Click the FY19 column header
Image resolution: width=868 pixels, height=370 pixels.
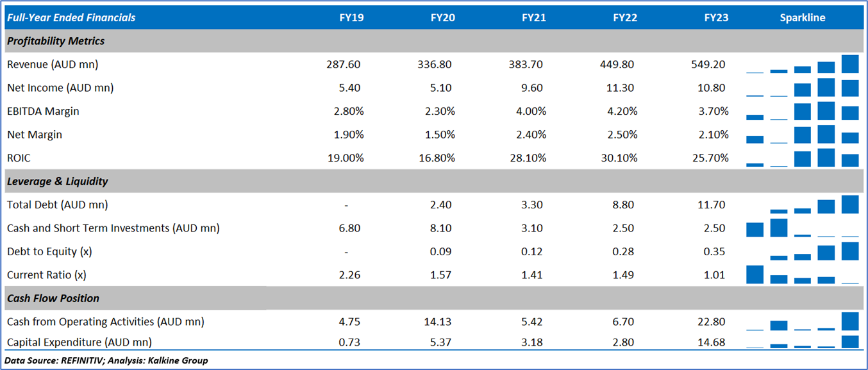[351, 17]
